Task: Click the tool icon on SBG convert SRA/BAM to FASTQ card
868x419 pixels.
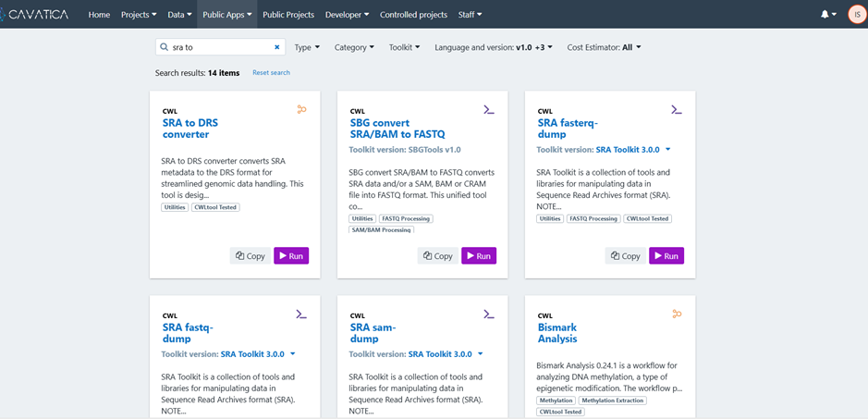Action: [x=489, y=109]
